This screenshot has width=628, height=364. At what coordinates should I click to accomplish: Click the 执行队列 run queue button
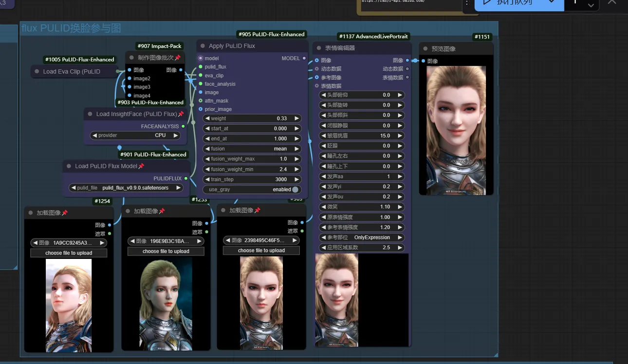514,4
